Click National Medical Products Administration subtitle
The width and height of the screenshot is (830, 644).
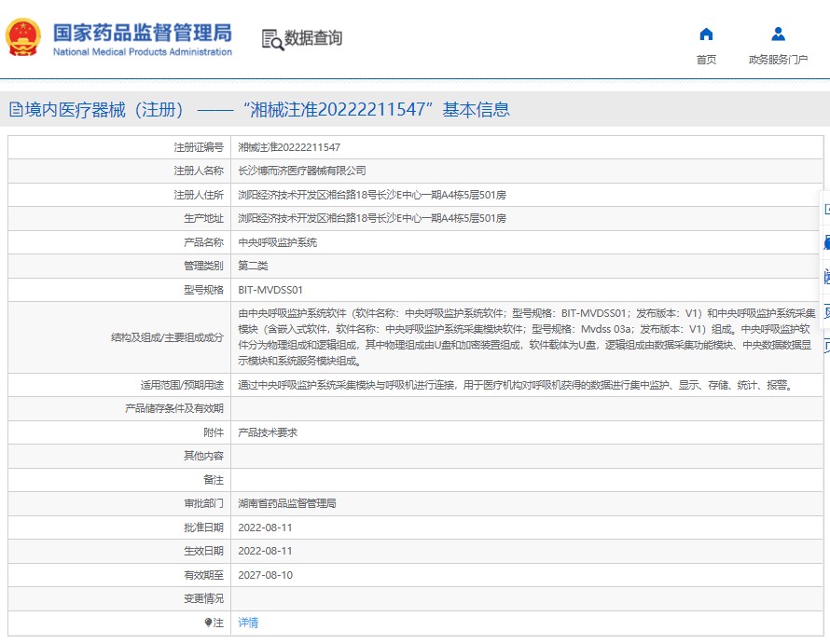[x=143, y=52]
